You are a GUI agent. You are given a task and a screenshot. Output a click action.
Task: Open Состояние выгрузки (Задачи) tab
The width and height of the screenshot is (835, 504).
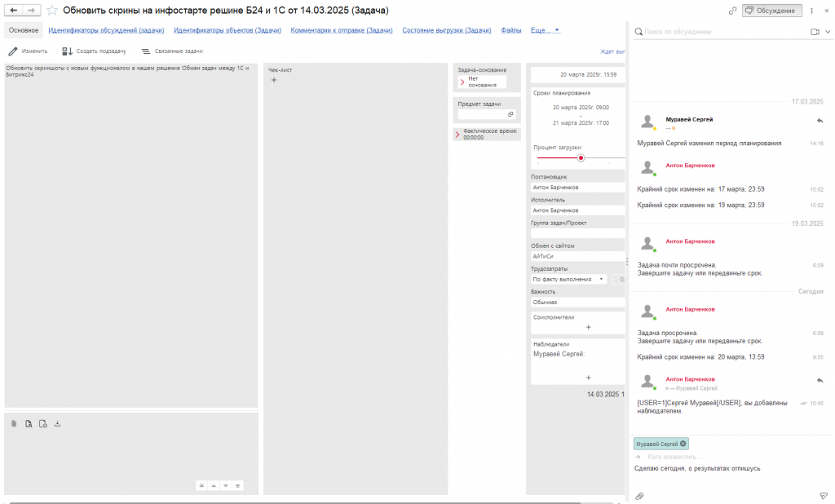tap(446, 30)
